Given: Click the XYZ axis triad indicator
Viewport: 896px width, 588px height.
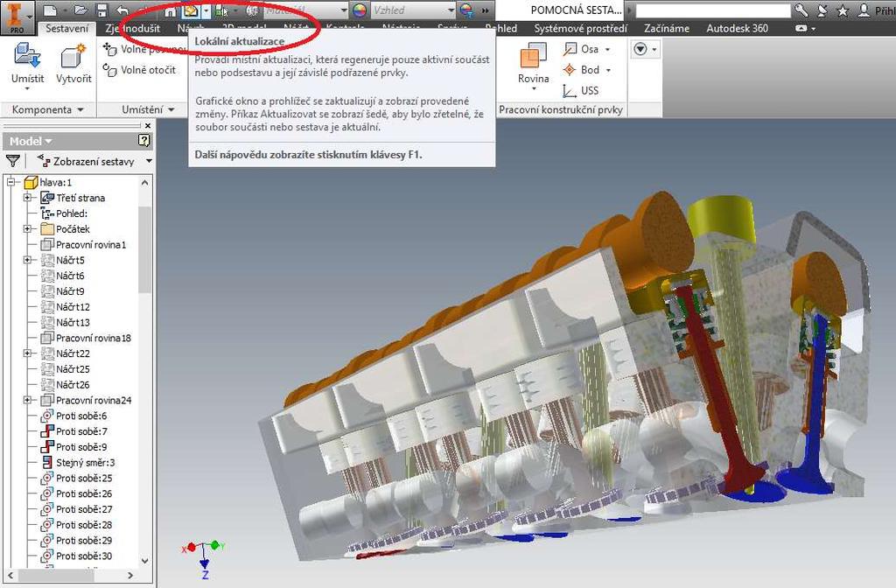Looking at the screenshot, I should pyautogui.click(x=204, y=559).
